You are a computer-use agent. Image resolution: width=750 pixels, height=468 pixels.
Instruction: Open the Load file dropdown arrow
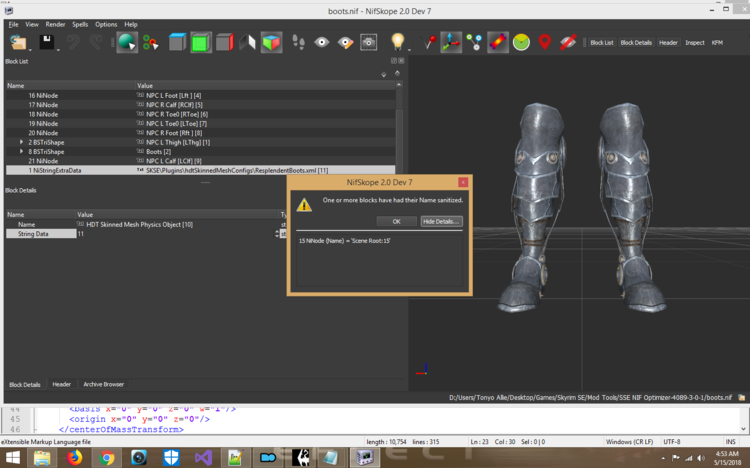(30, 49)
